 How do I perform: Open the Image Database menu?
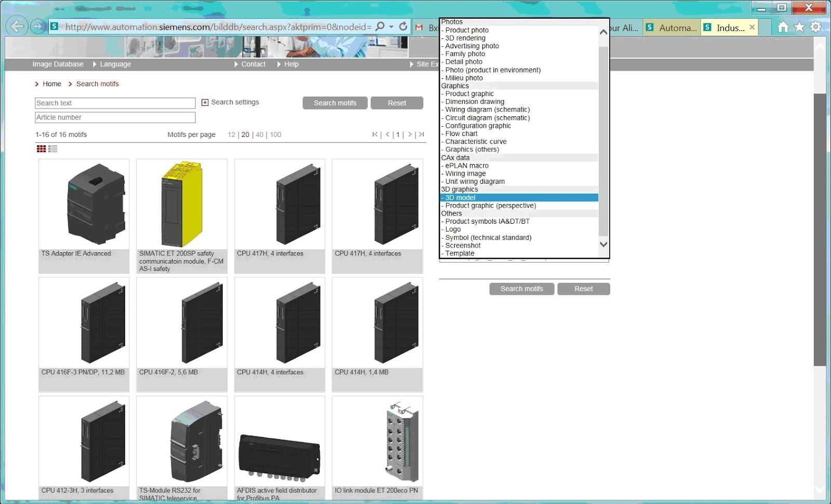[58, 64]
